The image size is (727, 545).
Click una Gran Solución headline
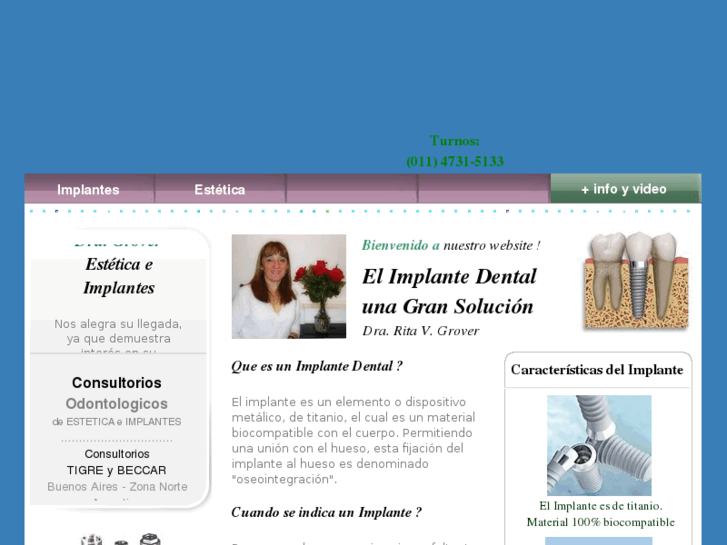tap(447, 307)
